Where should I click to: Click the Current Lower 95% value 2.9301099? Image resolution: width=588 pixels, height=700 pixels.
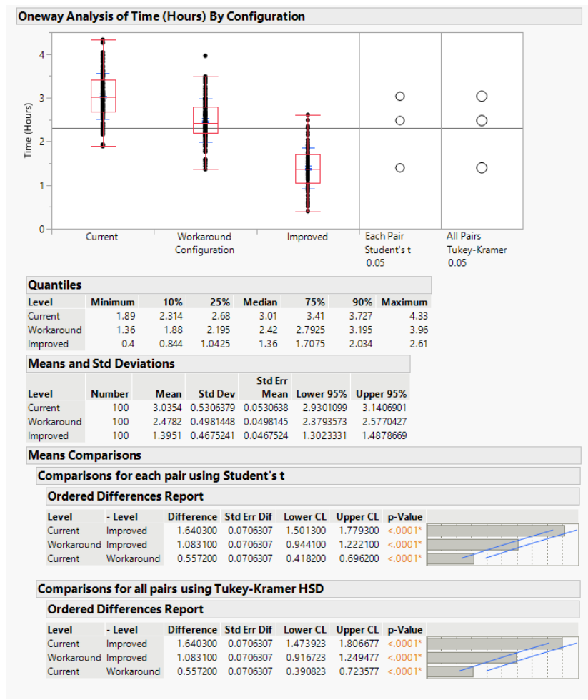click(324, 408)
